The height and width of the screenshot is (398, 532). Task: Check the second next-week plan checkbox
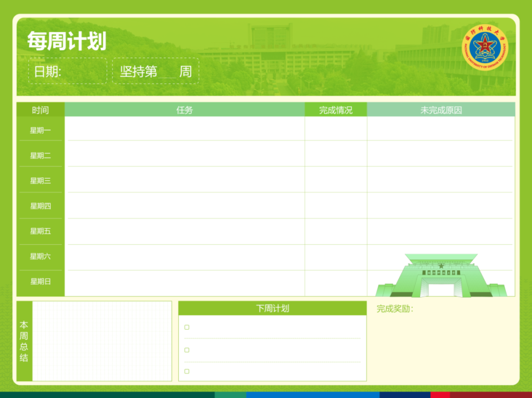(x=187, y=350)
